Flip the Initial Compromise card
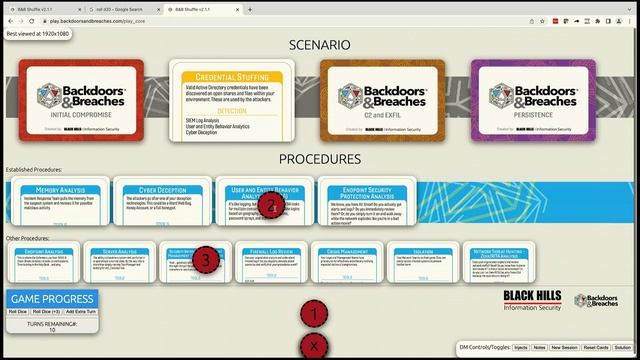This screenshot has height=360, width=640. point(81,100)
